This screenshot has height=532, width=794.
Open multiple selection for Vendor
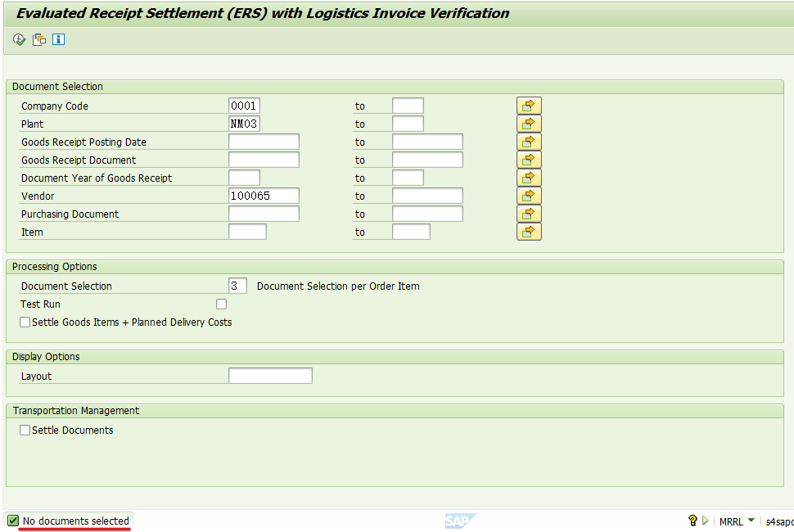click(529, 196)
